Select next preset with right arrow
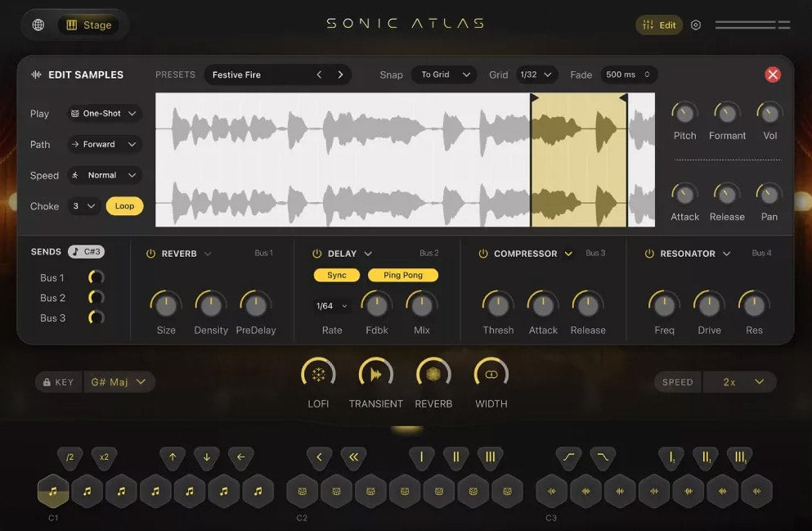Image resolution: width=812 pixels, height=531 pixels. tap(340, 74)
